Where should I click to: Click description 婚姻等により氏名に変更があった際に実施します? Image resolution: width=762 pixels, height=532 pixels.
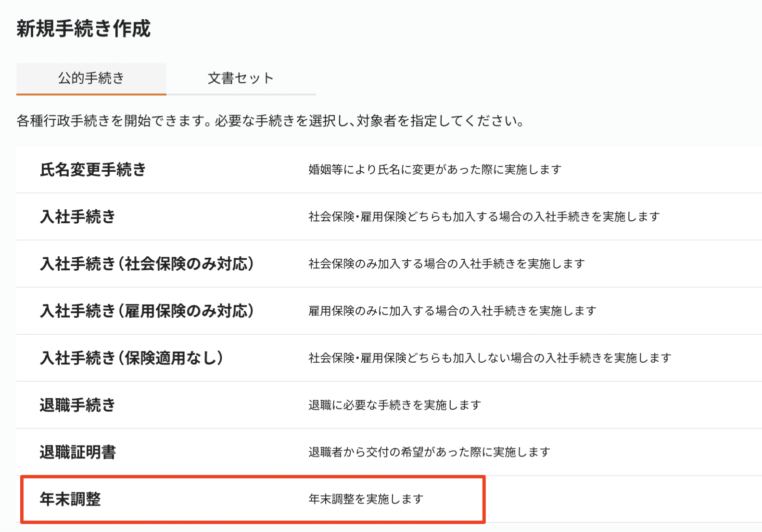434,170
